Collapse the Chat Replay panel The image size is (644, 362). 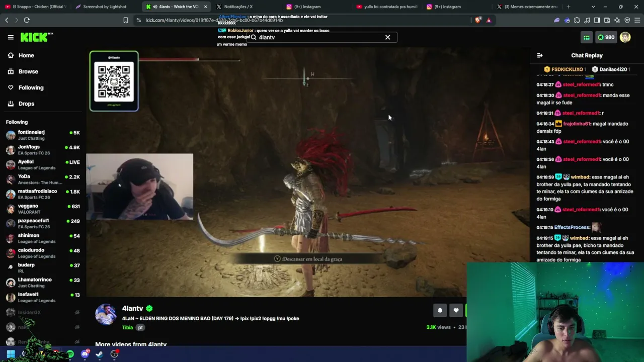click(540, 55)
